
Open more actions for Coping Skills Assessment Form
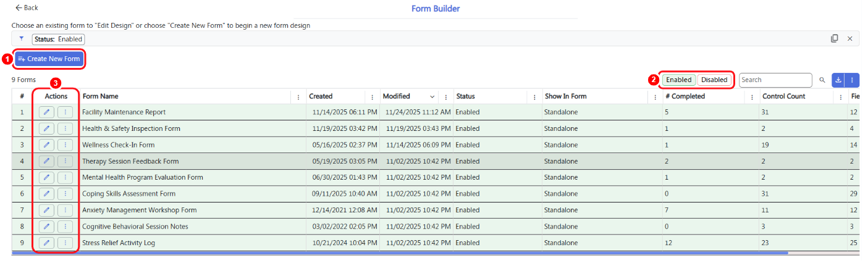[x=65, y=194]
